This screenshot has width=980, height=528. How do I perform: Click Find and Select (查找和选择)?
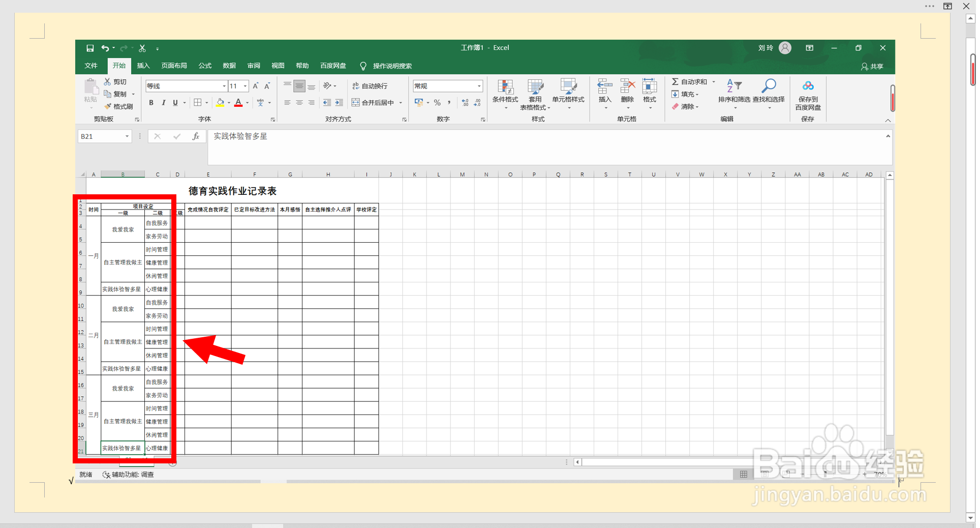769,94
